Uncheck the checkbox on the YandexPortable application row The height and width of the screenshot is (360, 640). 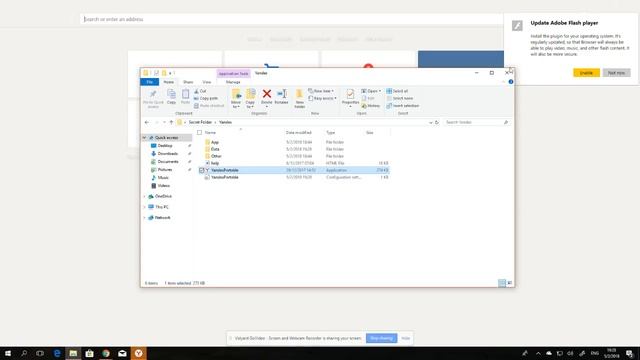coord(202,170)
